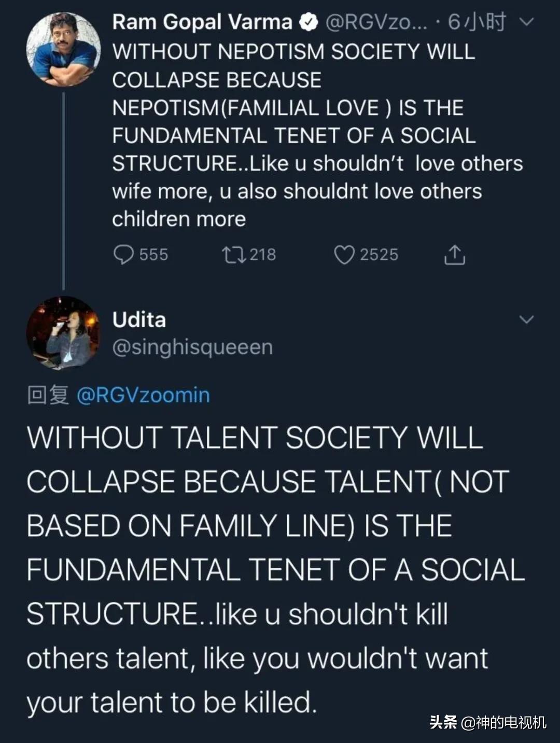Image resolution: width=560 pixels, height=743 pixels.
Task: Expand options chevron on Ram Gopal Varma's tweet
Action: [527, 22]
